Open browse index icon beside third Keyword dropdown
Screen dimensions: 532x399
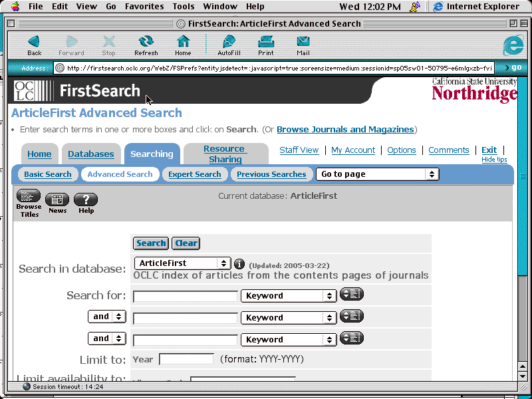(352, 338)
